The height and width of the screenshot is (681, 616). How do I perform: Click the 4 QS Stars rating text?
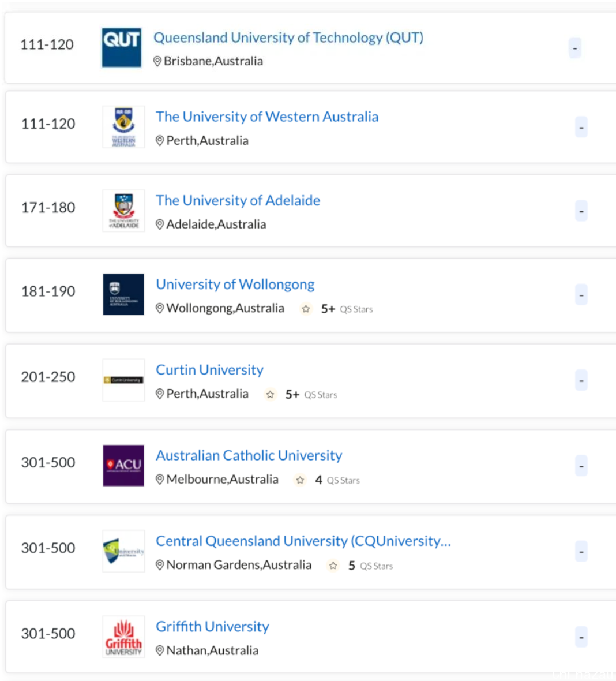pos(337,480)
